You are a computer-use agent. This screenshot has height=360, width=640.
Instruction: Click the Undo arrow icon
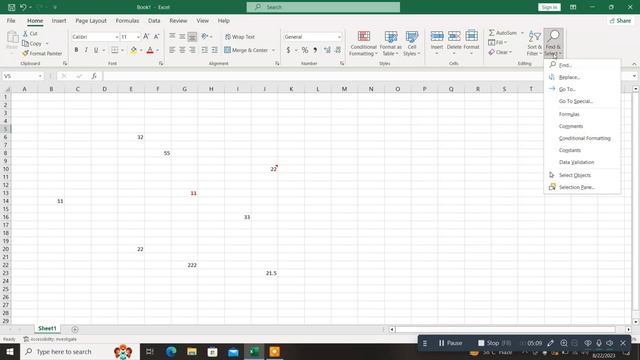pyautogui.click(x=23, y=7)
